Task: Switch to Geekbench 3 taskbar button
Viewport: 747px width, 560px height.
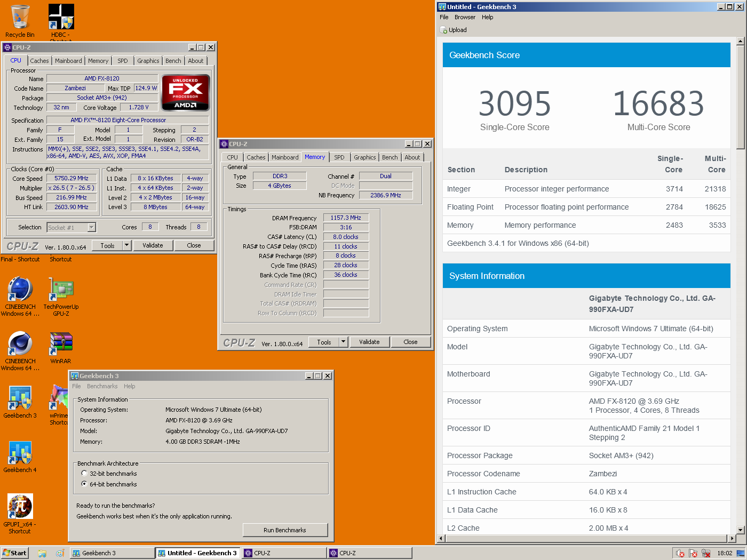Action: click(112, 553)
